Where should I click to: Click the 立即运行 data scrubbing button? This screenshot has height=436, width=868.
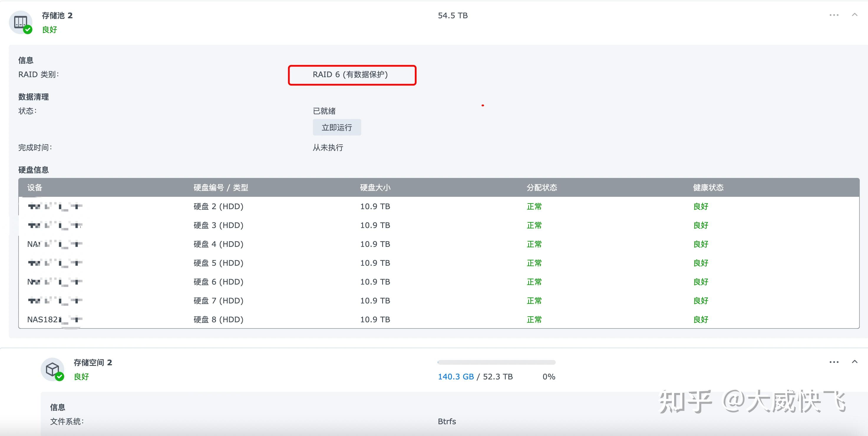coord(336,127)
